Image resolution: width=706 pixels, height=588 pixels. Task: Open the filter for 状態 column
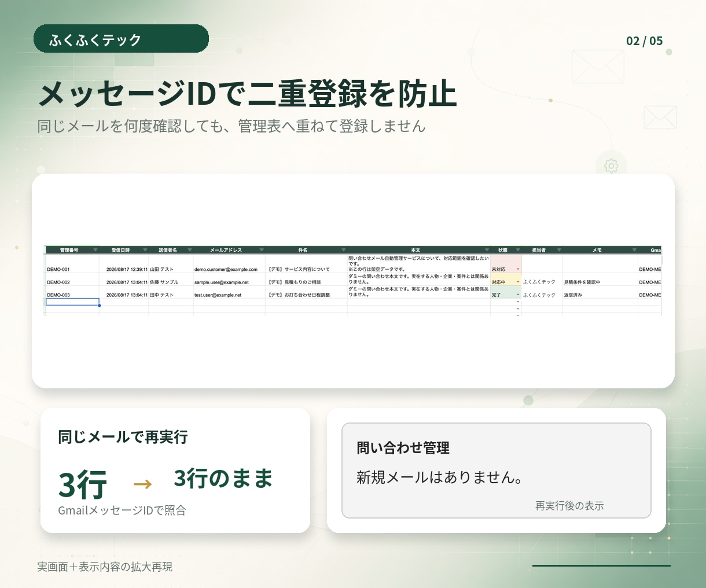[x=518, y=250]
